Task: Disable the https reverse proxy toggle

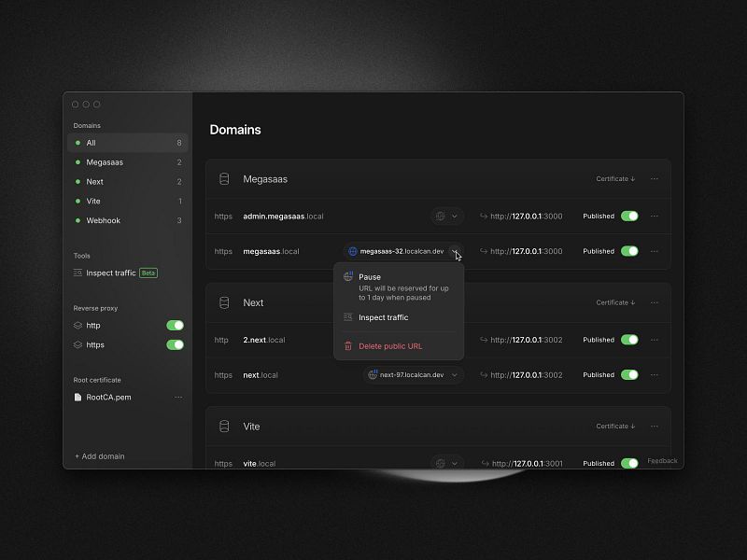Action: [x=177, y=344]
